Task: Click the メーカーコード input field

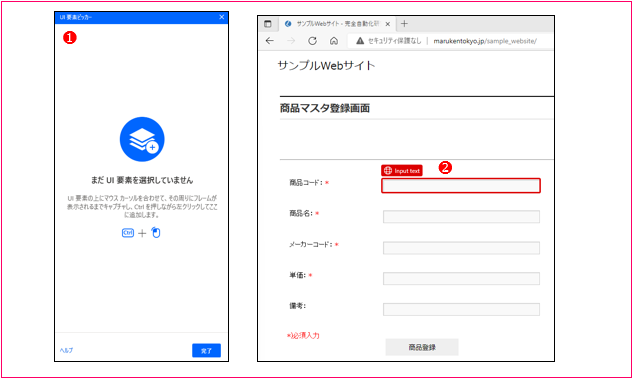Action: (461, 248)
